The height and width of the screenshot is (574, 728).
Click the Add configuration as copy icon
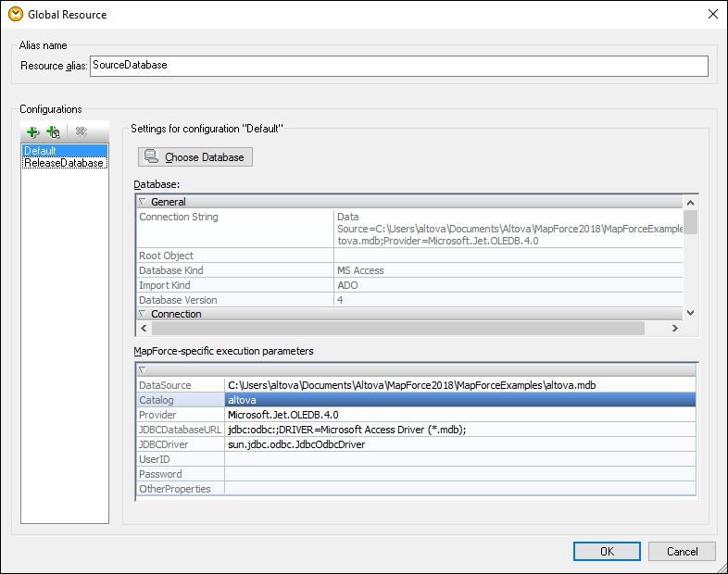[x=53, y=132]
